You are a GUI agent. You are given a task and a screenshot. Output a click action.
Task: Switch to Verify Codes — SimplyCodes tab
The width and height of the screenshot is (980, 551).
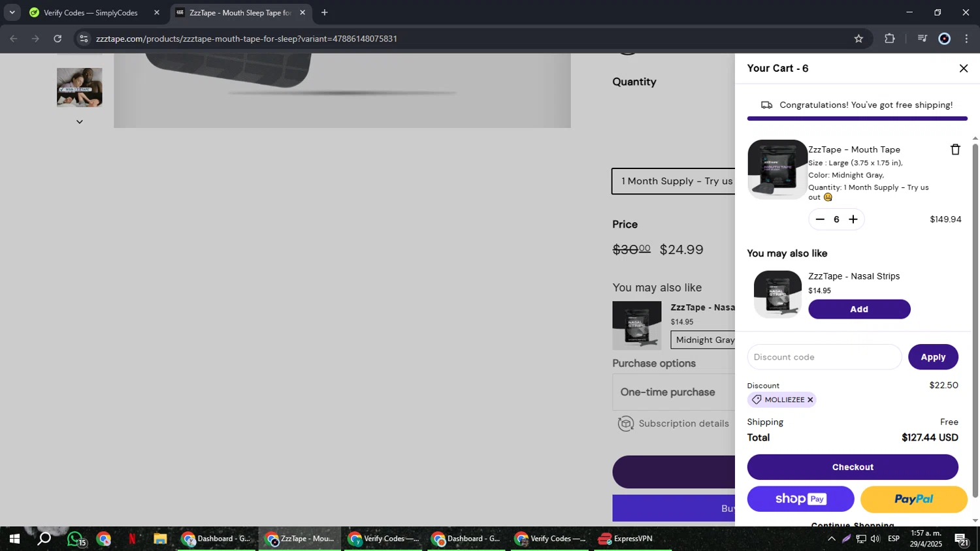91,12
